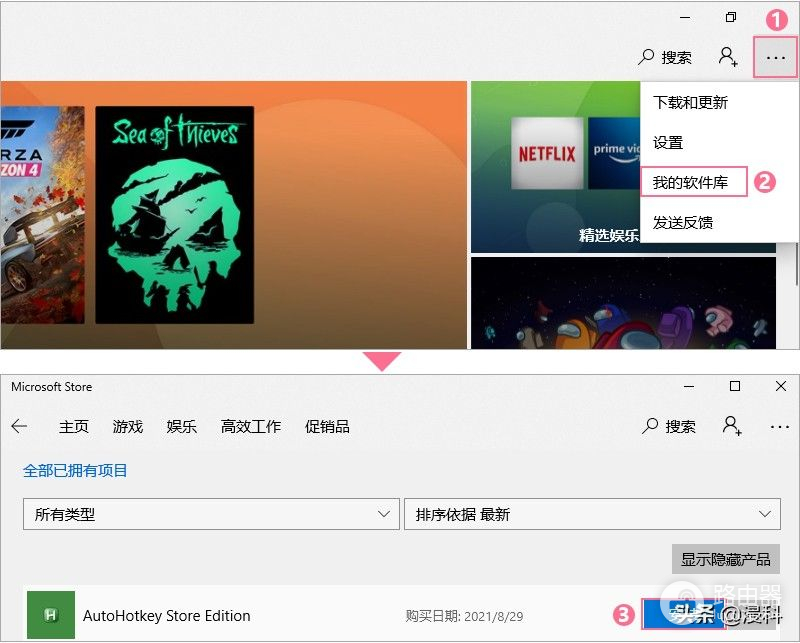The height and width of the screenshot is (643, 800).
Task: Close the lower Microsoft Store window
Action: 781,386
